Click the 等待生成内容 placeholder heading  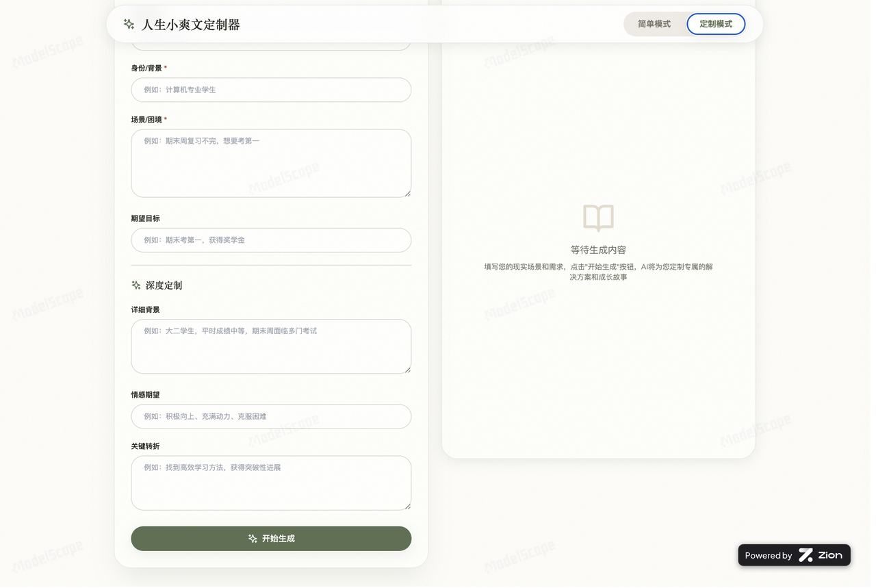(x=598, y=250)
